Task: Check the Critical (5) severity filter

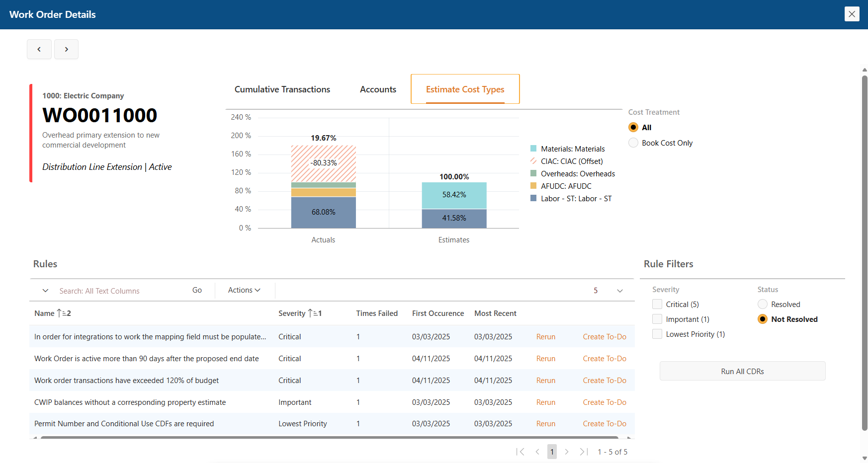Action: tap(657, 304)
